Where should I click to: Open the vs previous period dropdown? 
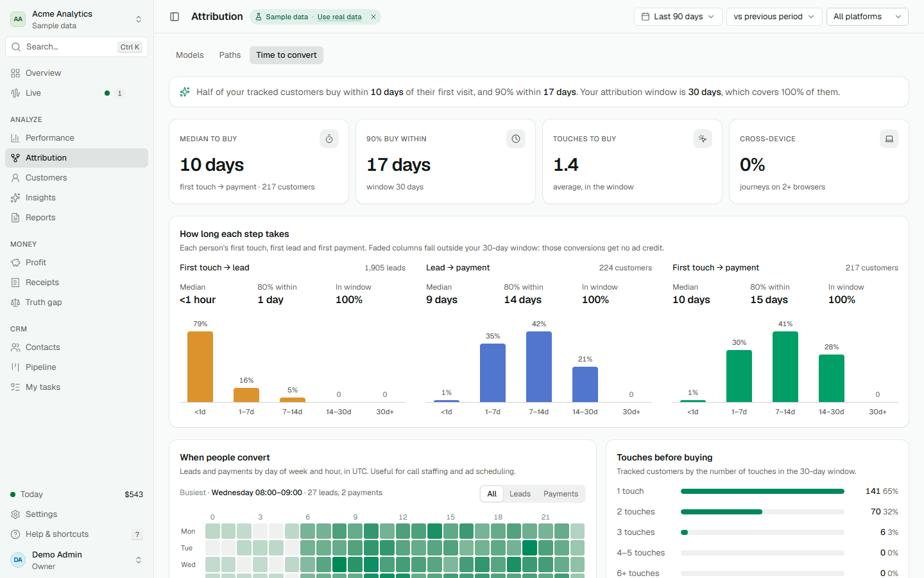point(774,17)
